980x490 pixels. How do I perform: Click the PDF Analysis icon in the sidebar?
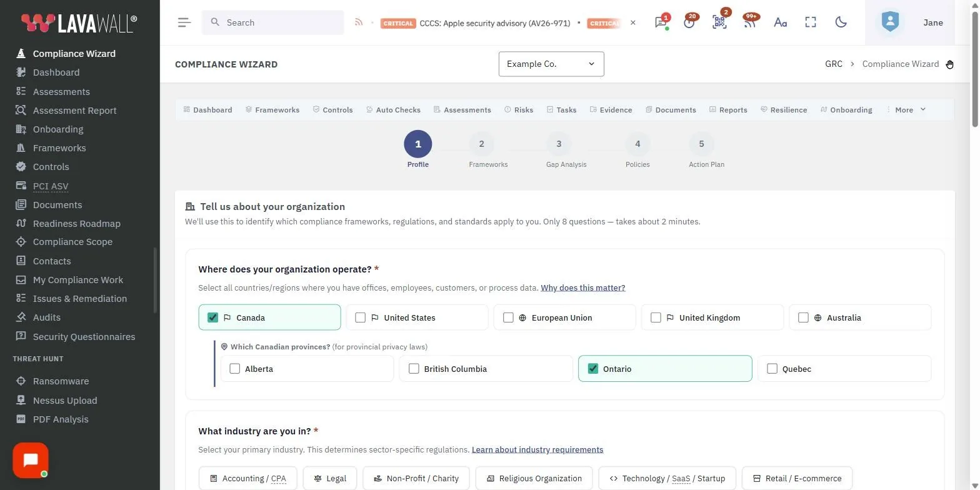click(21, 419)
